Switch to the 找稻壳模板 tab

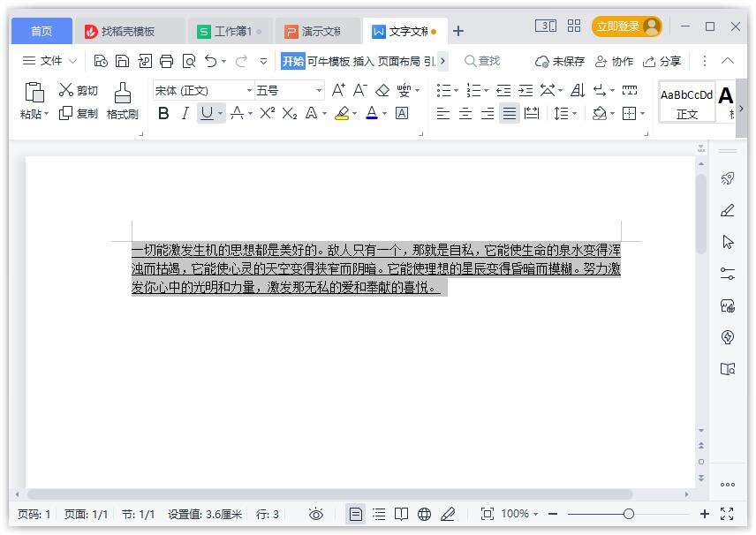click(127, 31)
